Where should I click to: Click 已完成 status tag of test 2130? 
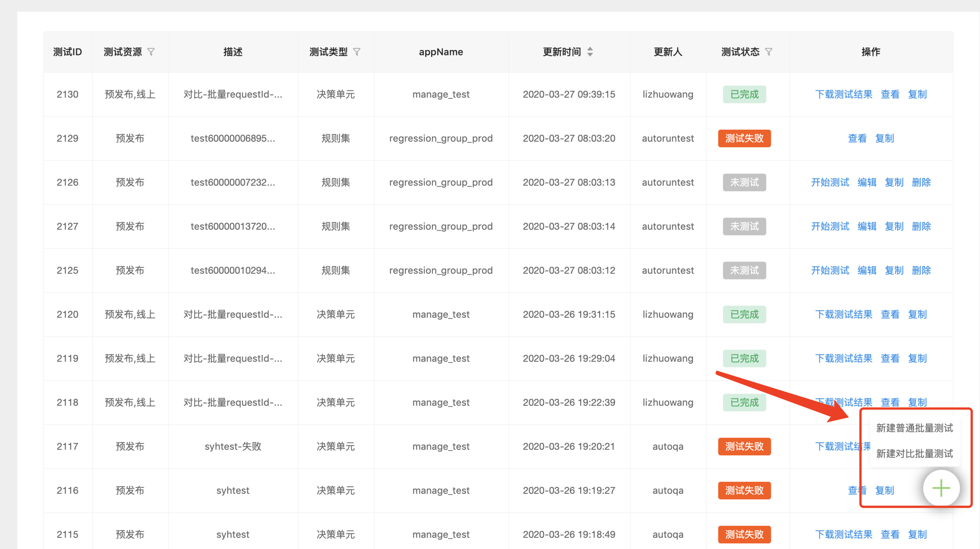click(x=744, y=94)
